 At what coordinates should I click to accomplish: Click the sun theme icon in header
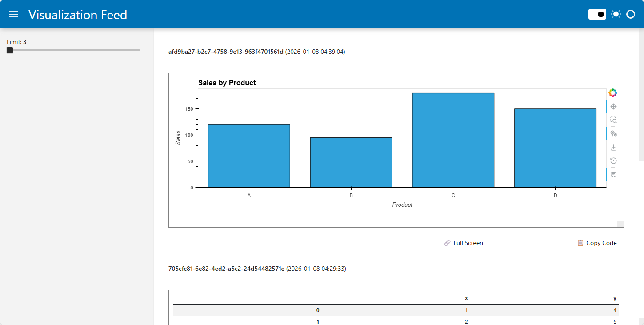(616, 14)
